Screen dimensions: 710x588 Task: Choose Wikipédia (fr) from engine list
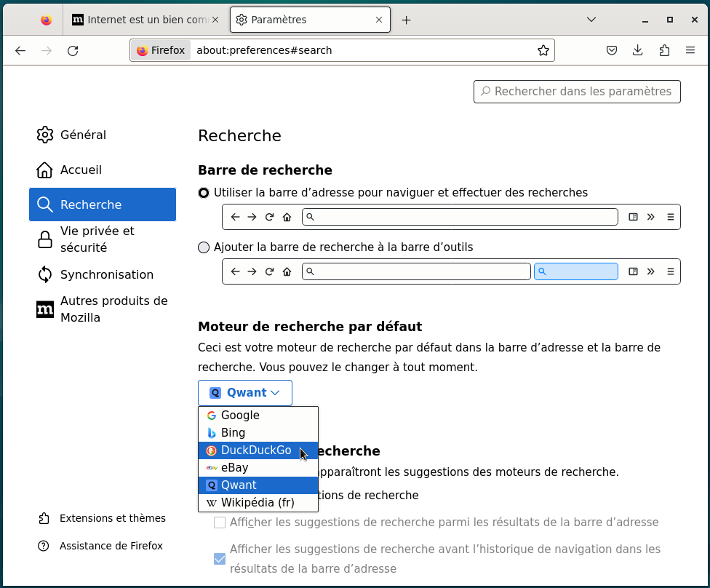pyautogui.click(x=258, y=503)
